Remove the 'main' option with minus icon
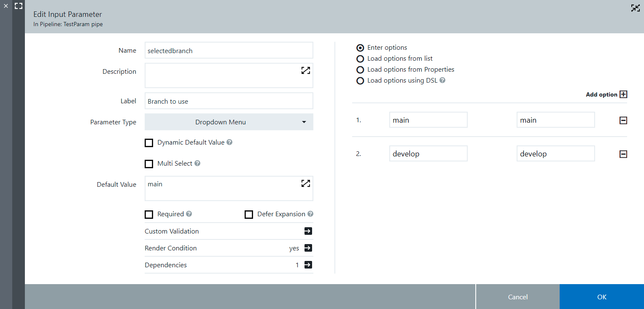 [623, 121]
